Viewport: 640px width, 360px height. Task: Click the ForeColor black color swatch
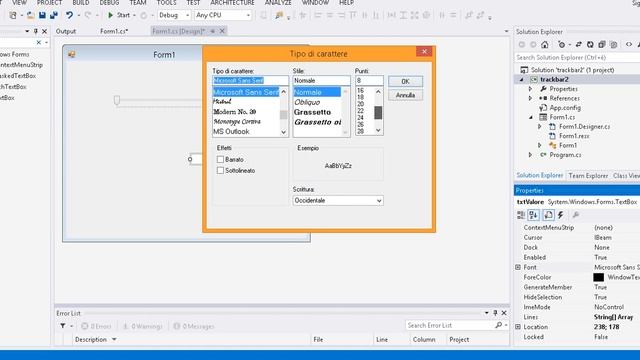click(x=598, y=277)
